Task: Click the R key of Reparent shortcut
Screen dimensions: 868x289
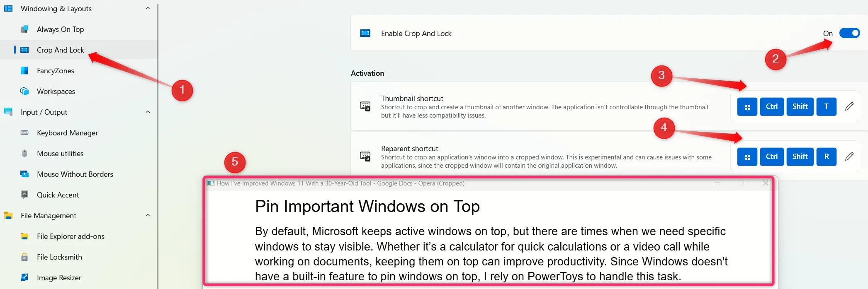Action: (827, 157)
